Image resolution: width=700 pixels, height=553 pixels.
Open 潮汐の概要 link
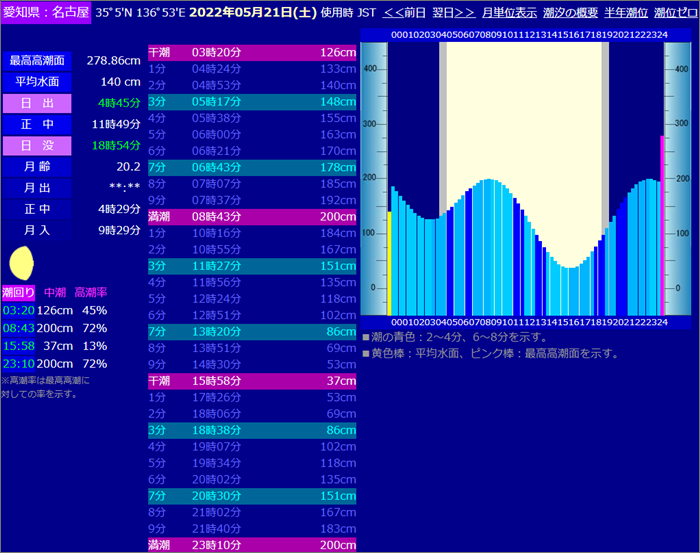(570, 12)
